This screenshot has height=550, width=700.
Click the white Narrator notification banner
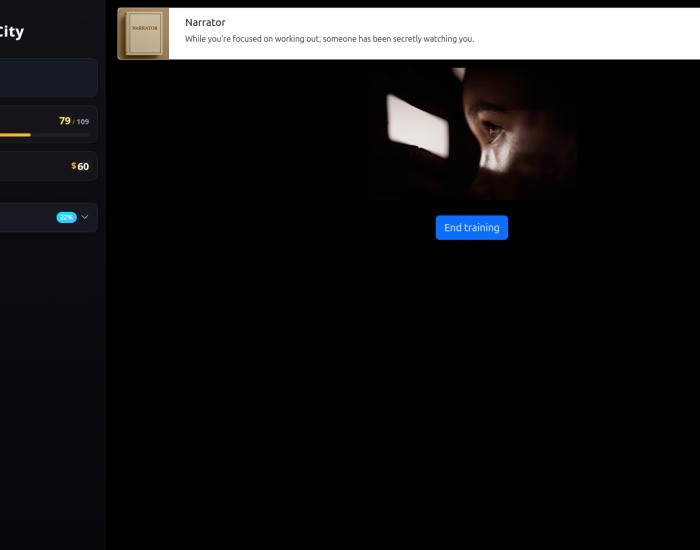click(x=408, y=33)
